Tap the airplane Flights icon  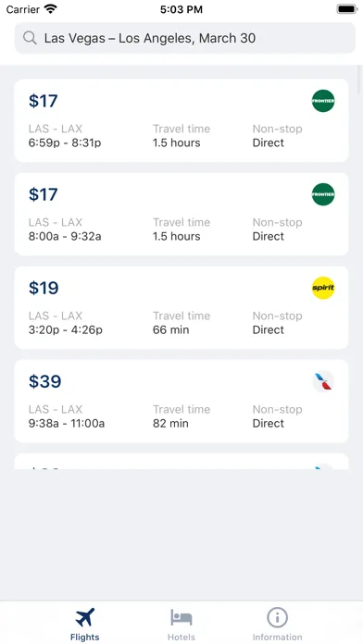pos(84,617)
